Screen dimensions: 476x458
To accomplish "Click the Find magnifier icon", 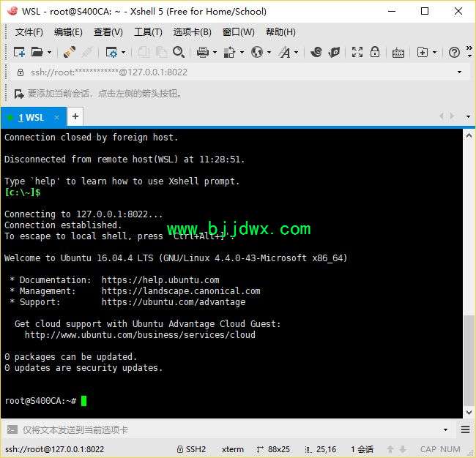I will [x=179, y=52].
